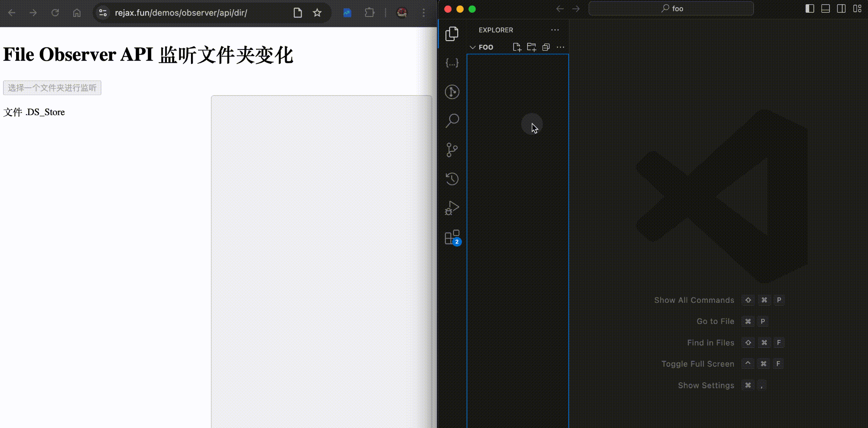Open the Extensions view with badge 2
The height and width of the screenshot is (428, 868).
click(452, 237)
